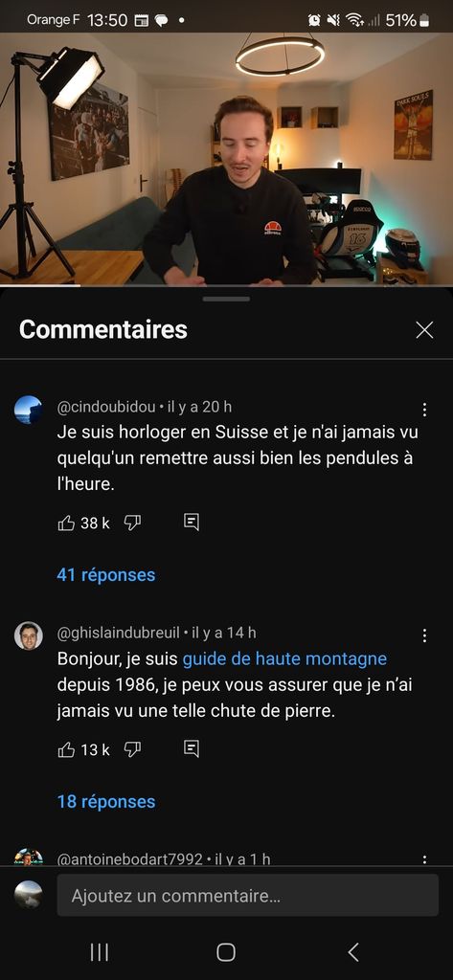Like the @ghislaindubreuil comment

(x=66, y=749)
